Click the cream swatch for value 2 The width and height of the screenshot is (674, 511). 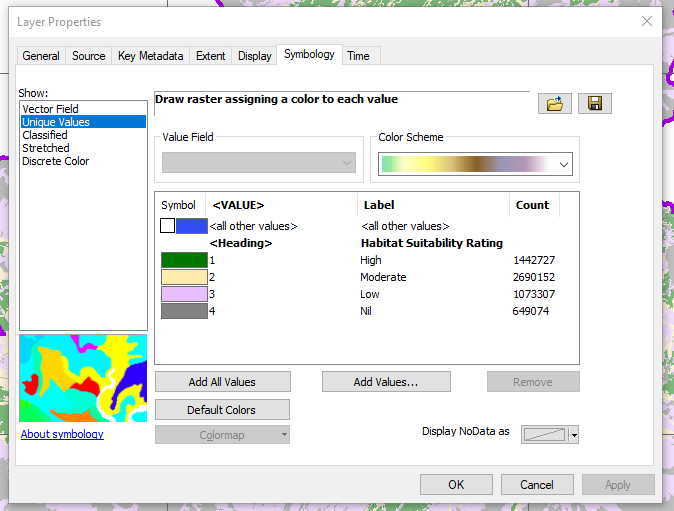184,277
